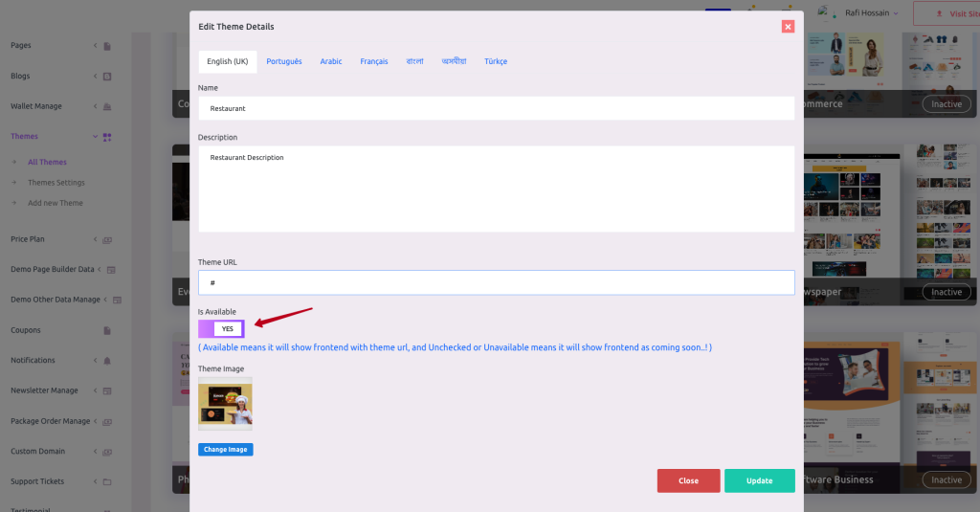Open Themes Settings in the sidebar
This screenshot has width=980, height=512.
[56, 183]
